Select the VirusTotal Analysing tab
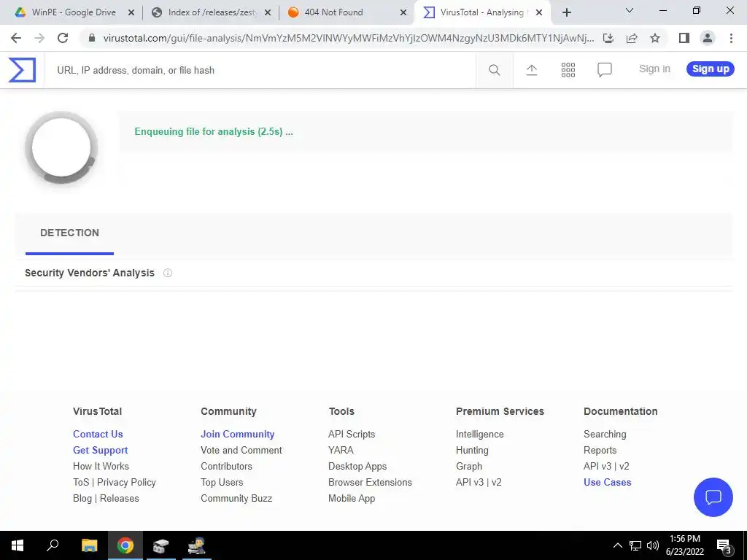Viewport: 747px width, 560px height. [x=481, y=12]
